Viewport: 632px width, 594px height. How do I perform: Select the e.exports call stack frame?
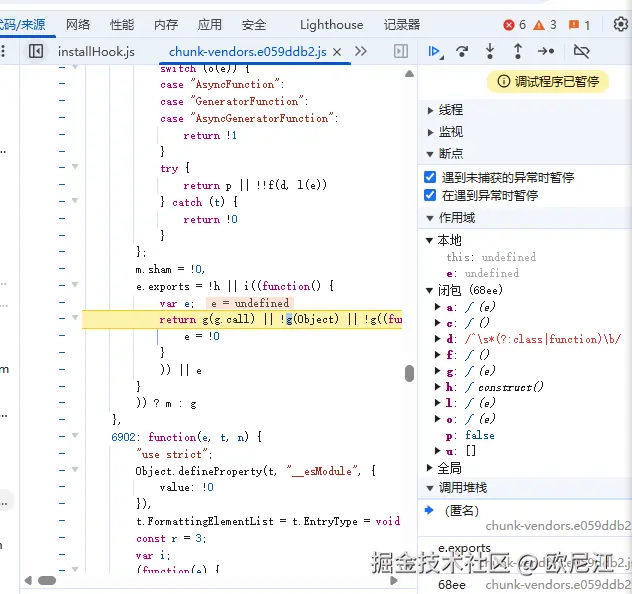pos(525,555)
